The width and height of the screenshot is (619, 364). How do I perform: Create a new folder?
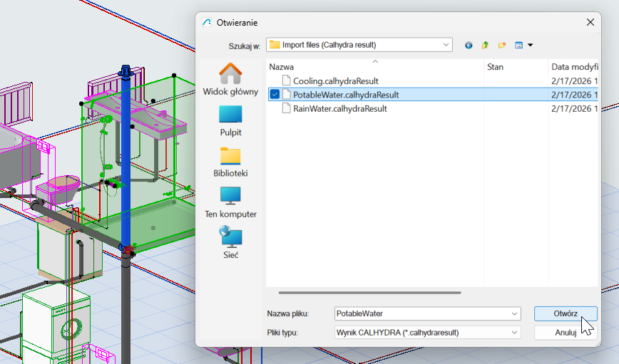point(502,46)
